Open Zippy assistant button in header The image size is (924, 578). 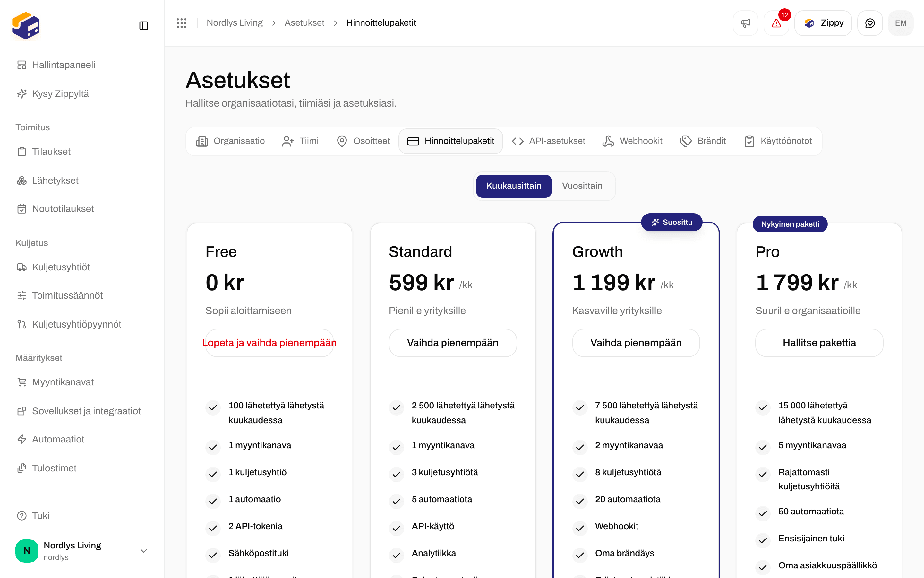pos(823,23)
